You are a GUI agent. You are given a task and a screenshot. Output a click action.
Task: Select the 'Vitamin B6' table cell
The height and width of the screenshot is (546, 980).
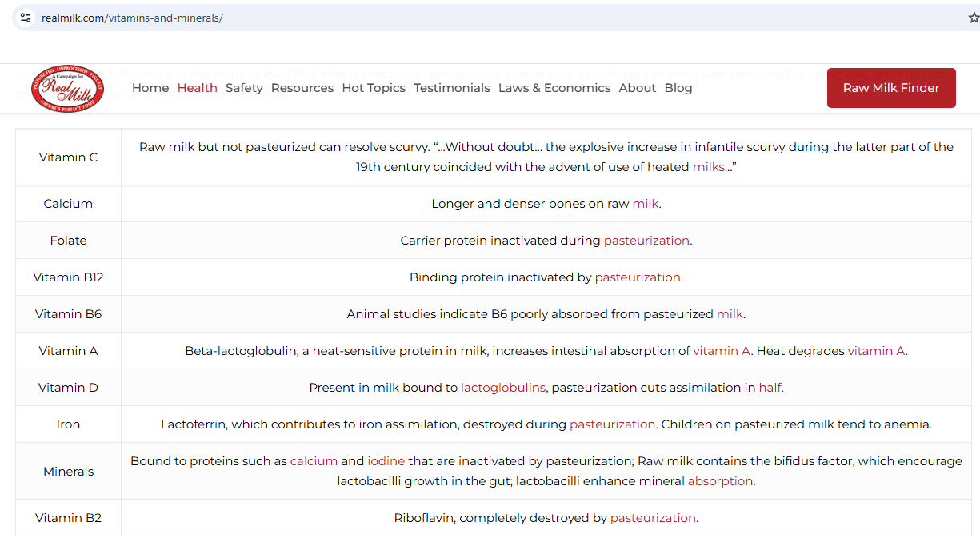[x=68, y=314]
